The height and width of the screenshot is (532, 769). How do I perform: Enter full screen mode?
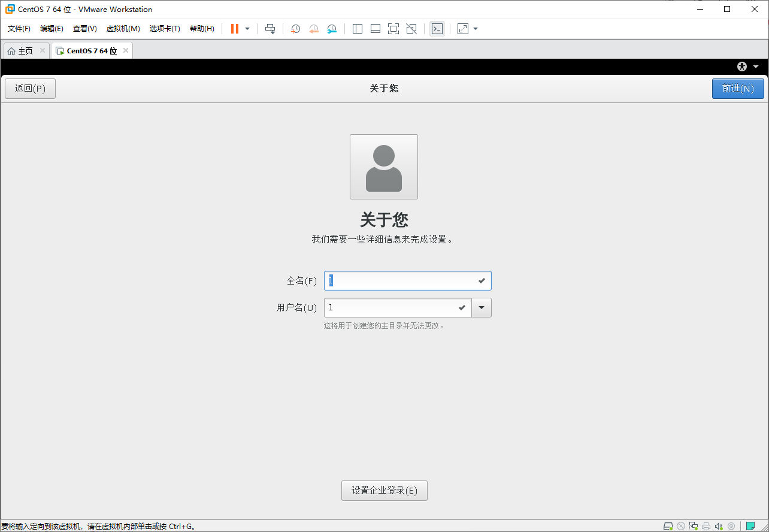(393, 29)
